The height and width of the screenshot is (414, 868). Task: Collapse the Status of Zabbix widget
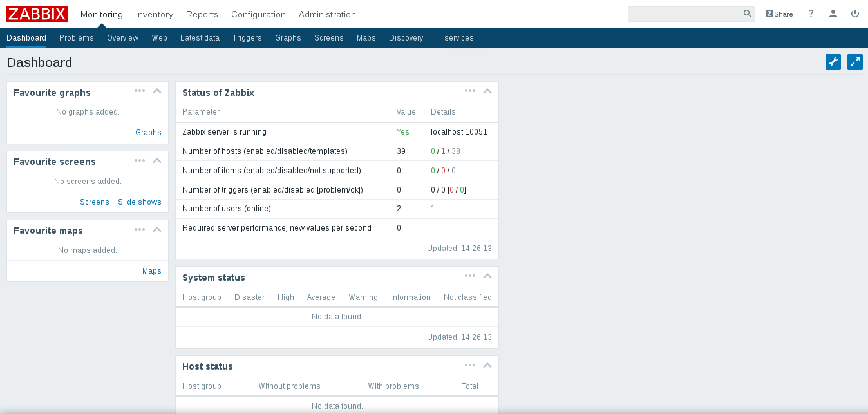coord(487,91)
